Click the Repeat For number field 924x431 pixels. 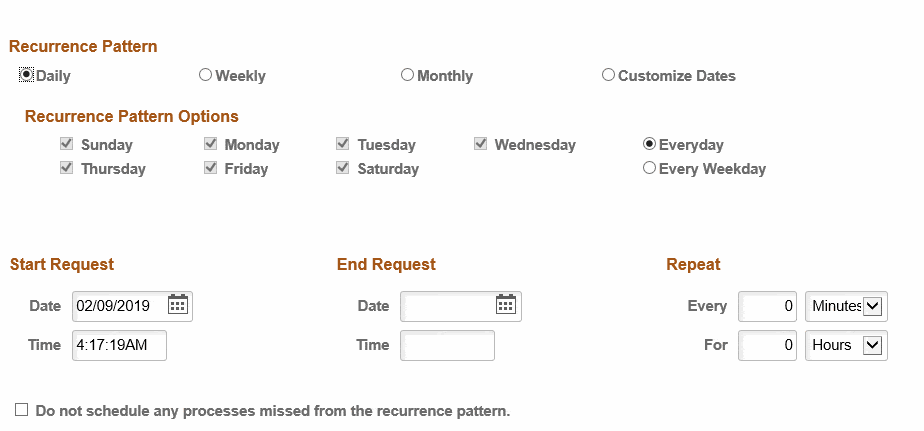tap(767, 345)
